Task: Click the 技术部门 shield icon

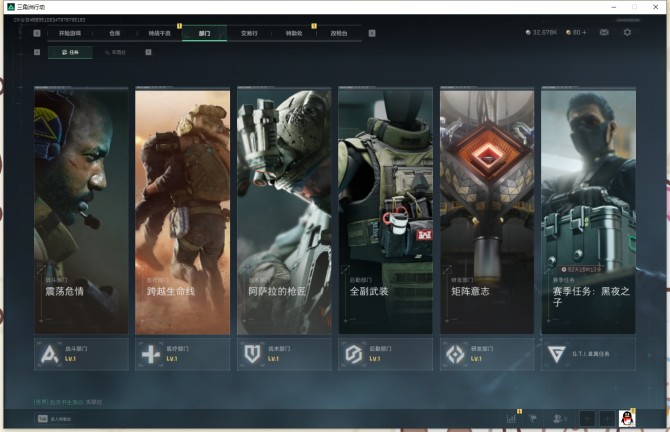Action: [x=252, y=354]
